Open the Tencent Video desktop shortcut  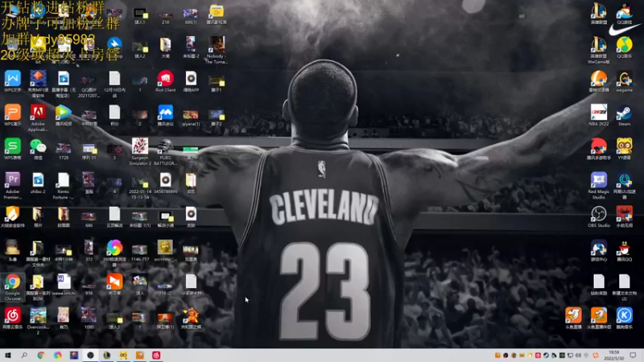point(64,115)
